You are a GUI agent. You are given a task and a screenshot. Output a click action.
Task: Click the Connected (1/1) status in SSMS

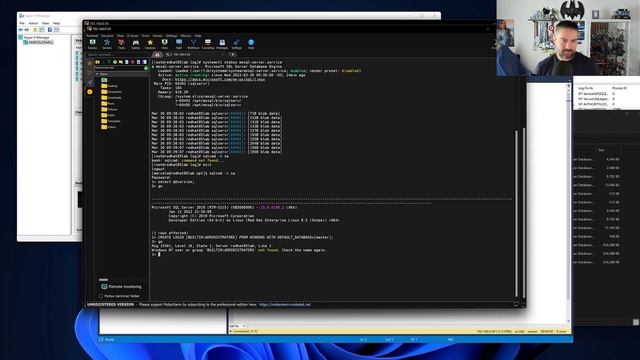244,331
